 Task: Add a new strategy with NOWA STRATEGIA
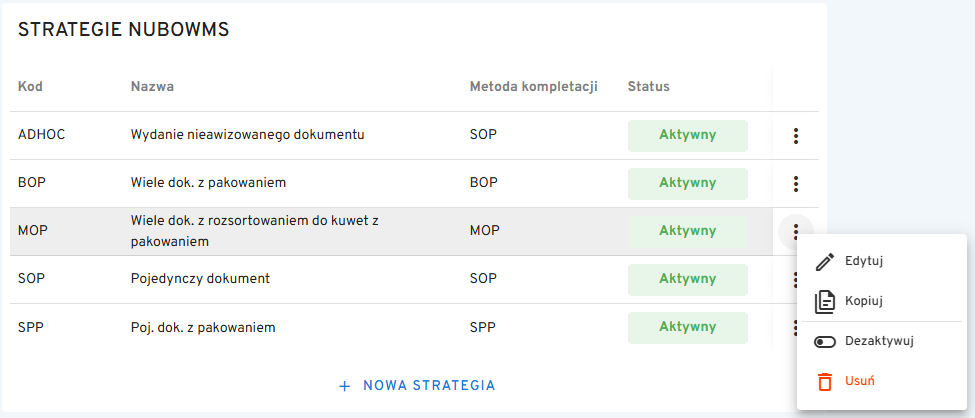417,386
